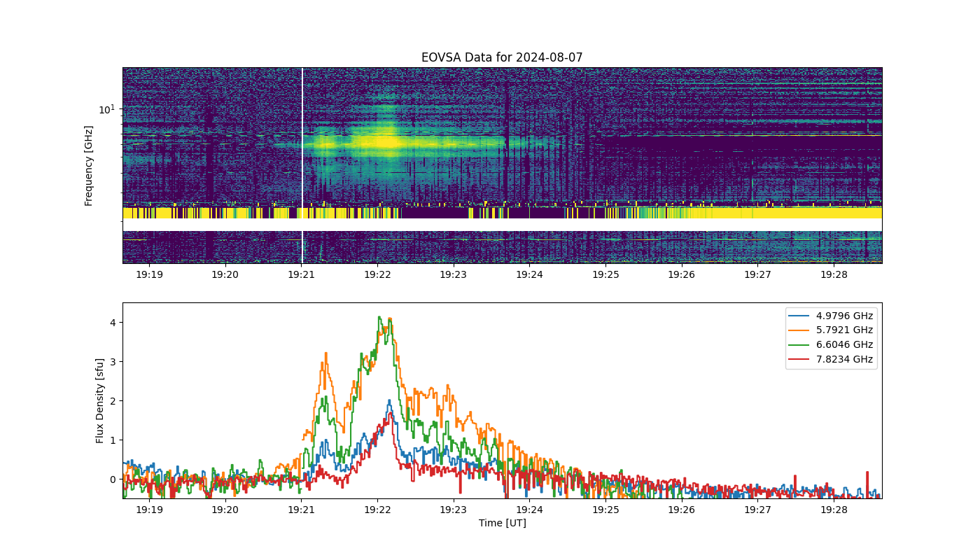The image size is (980, 560).
Task: Click the 19:23 tick label under the flux plot
Action: 453,510
